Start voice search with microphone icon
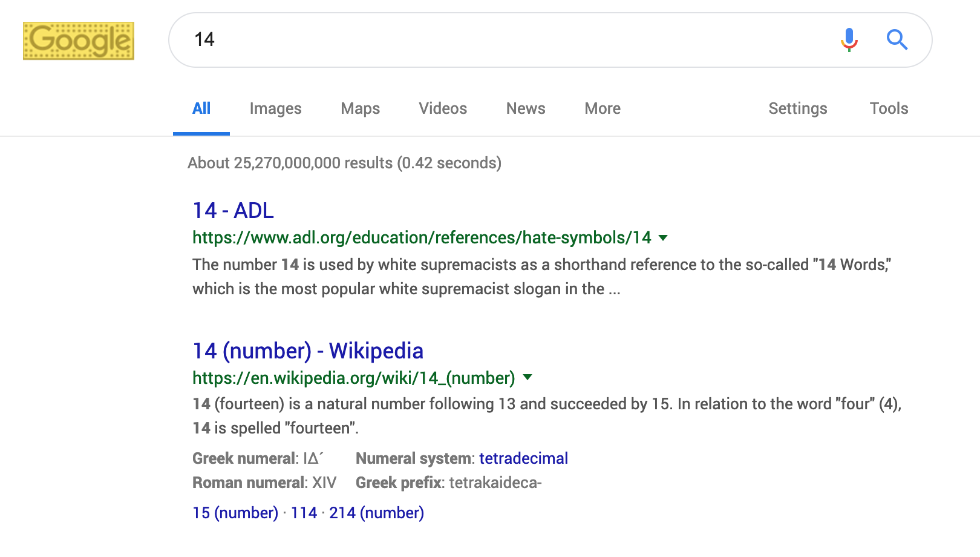This screenshot has height=557, width=980. 849,40
